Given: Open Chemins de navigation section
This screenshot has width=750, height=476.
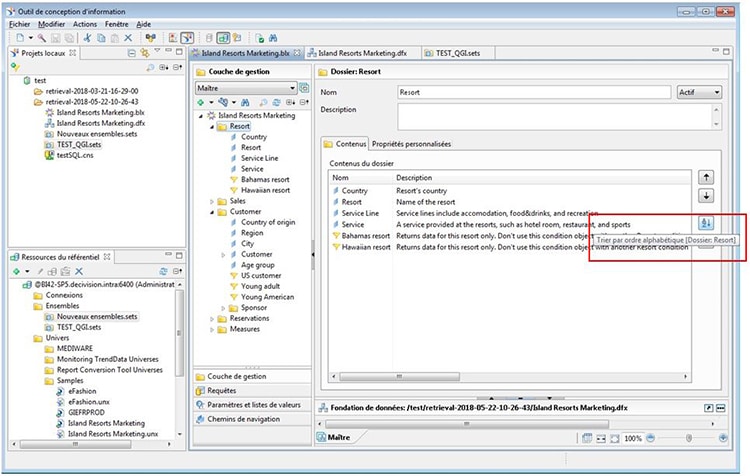Looking at the screenshot, I should (253, 419).
